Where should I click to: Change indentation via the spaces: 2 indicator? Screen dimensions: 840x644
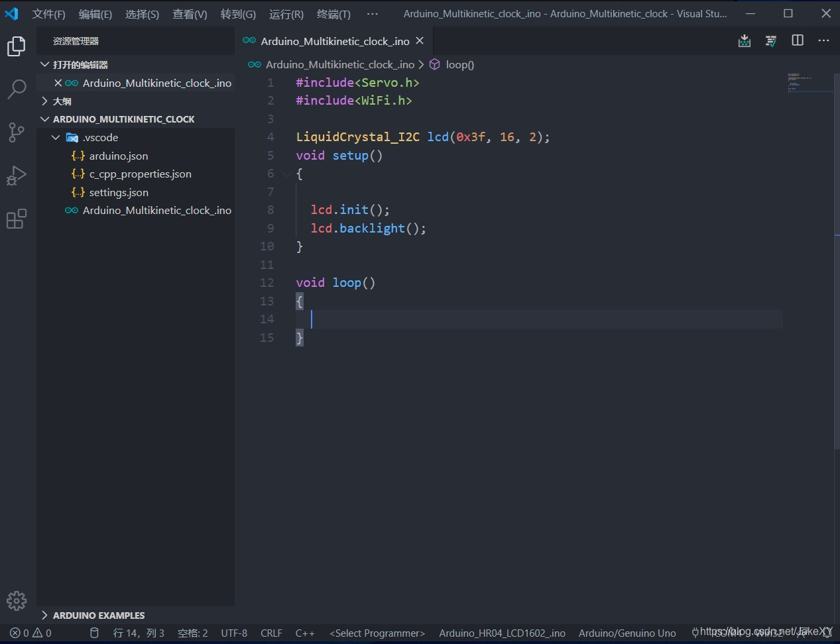click(193, 633)
